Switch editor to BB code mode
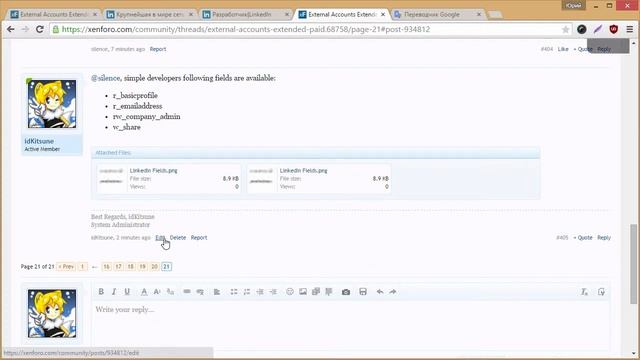Image resolution: width=640 pixels, height=360 pixels. coord(601,291)
